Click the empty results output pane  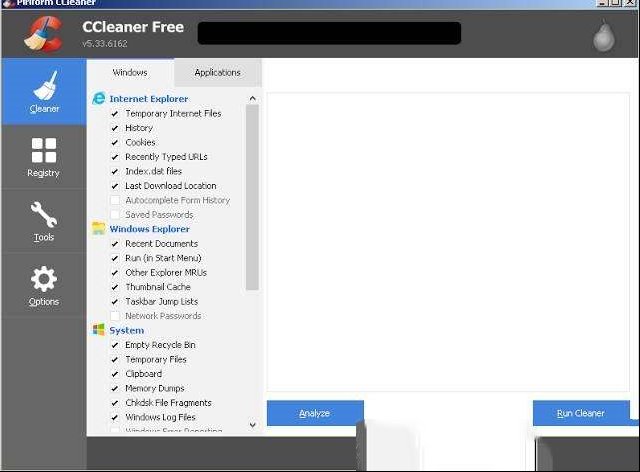448,242
